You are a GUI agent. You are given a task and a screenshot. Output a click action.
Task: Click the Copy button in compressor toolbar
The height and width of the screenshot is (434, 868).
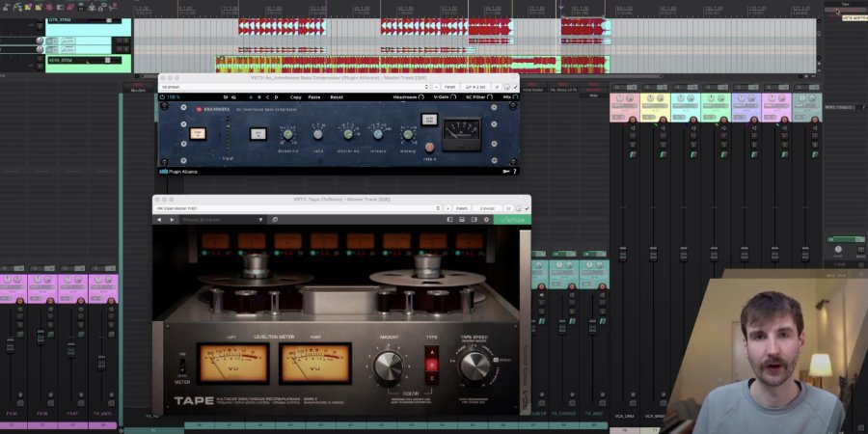[295, 96]
